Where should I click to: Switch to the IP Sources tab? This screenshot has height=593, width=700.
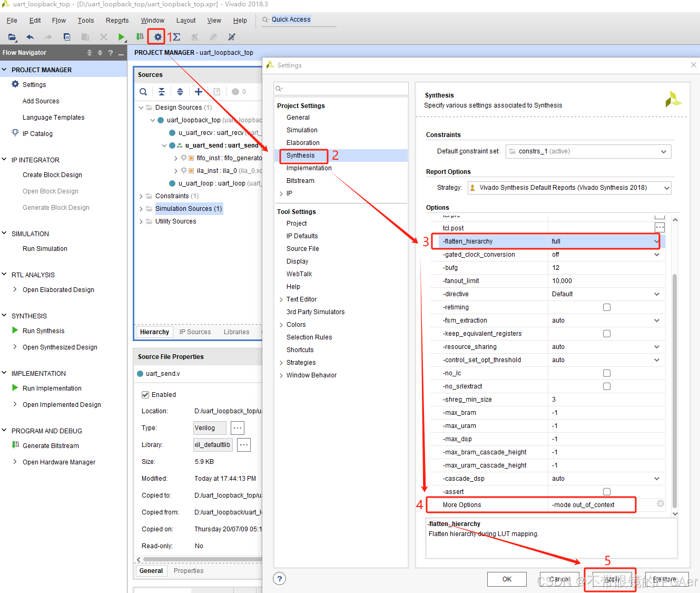[195, 332]
